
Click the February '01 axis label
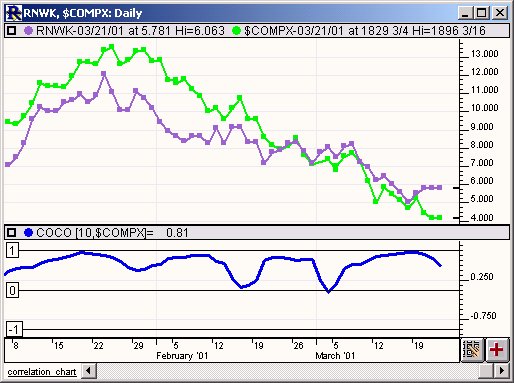(x=182, y=356)
